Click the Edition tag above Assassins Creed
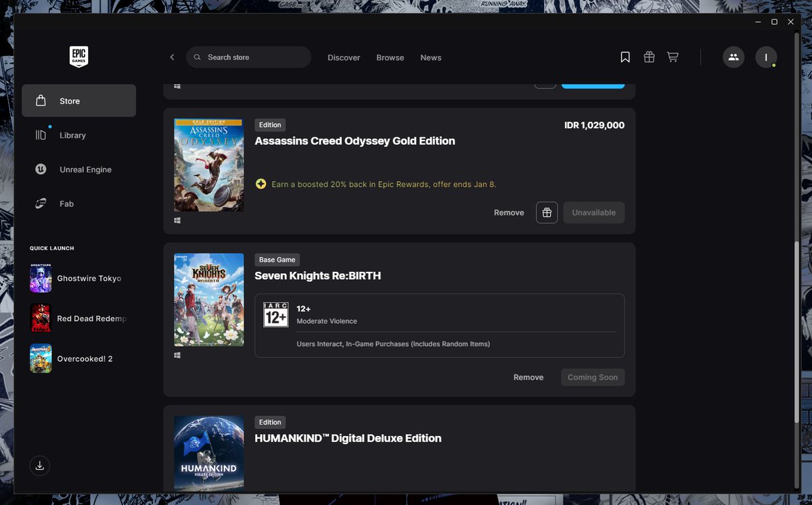This screenshot has width=812, height=505. pos(270,125)
